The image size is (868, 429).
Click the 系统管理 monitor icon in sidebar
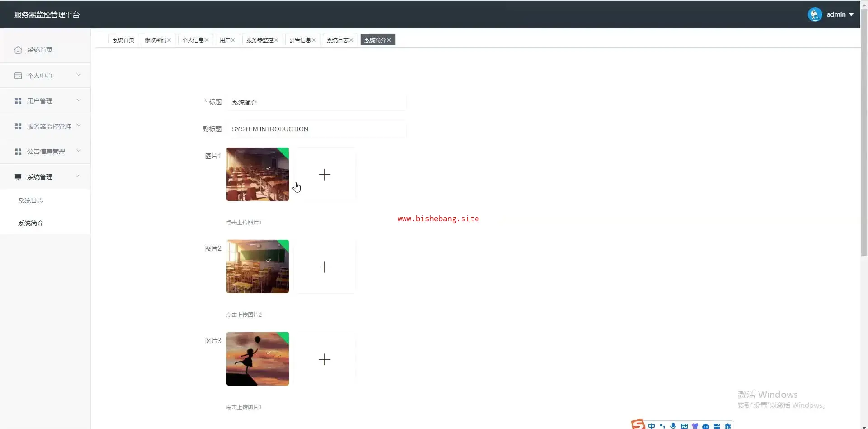pyautogui.click(x=18, y=177)
